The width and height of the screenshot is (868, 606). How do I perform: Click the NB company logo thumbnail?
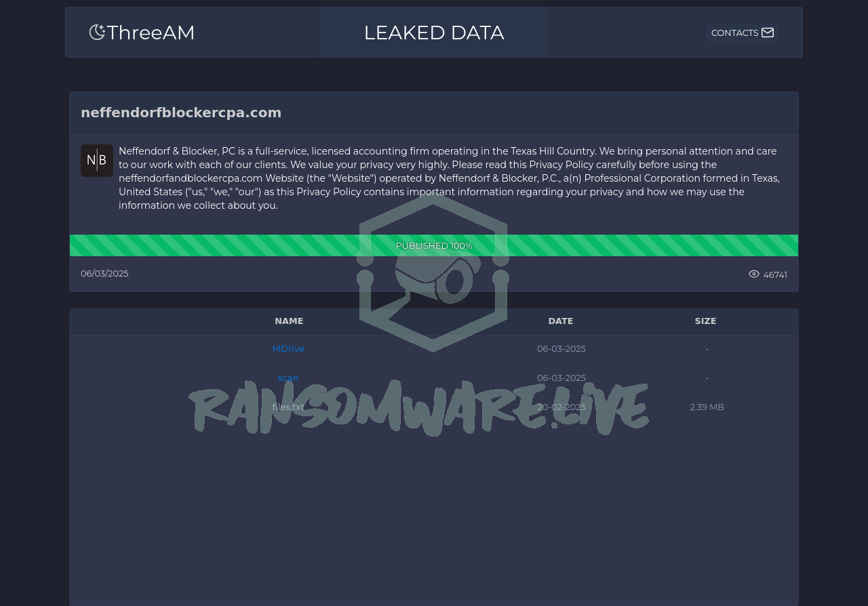point(97,161)
